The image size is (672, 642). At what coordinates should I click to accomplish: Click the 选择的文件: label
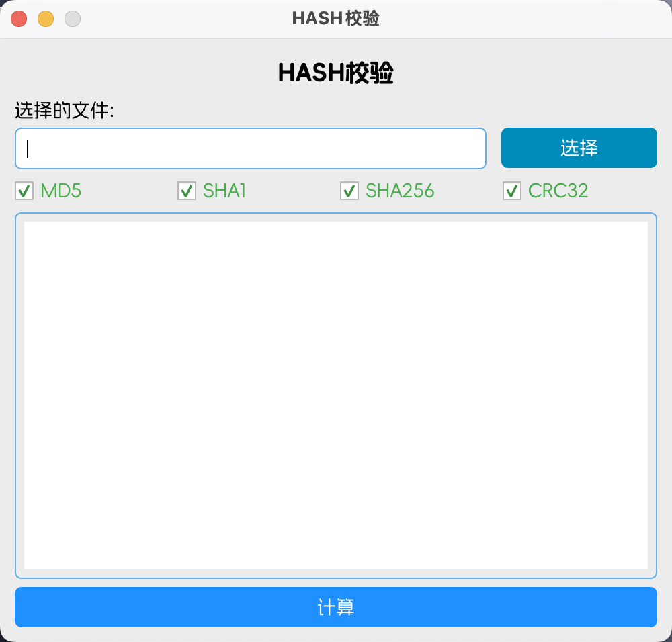pos(65,111)
